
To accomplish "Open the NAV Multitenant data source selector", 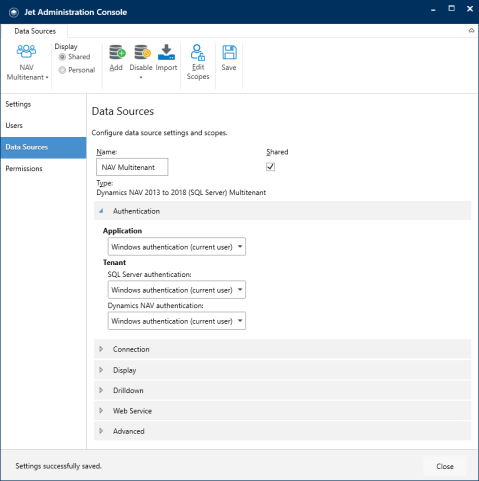I will pos(27,63).
